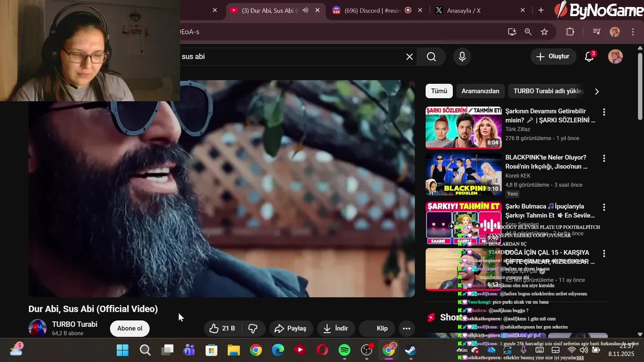Open the weather widget on the taskbar

16,349
